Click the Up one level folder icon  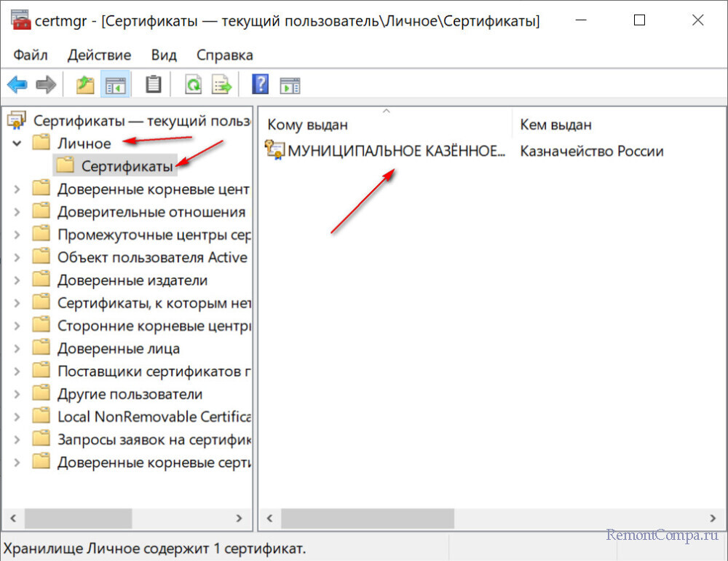pos(86,85)
